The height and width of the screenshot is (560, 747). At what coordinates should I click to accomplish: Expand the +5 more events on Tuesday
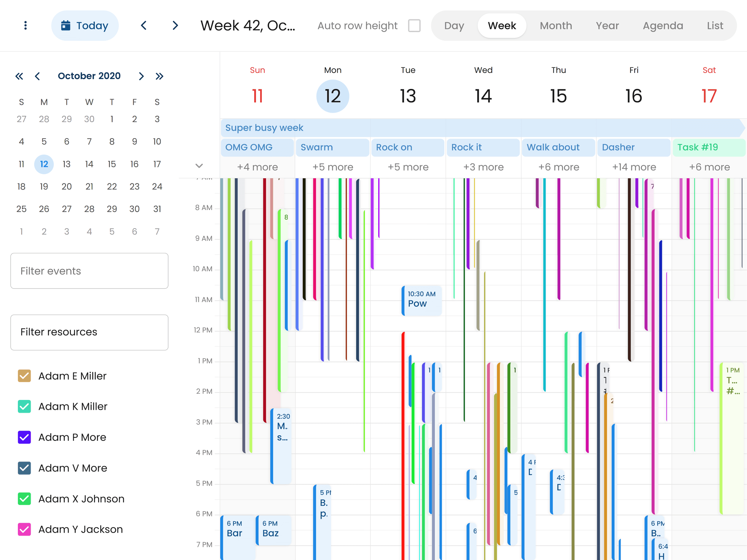tap(407, 167)
